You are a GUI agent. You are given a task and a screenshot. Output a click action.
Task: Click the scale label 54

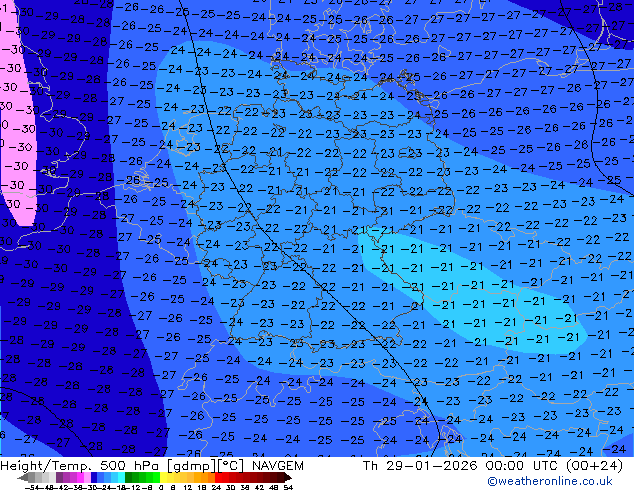tap(288, 487)
